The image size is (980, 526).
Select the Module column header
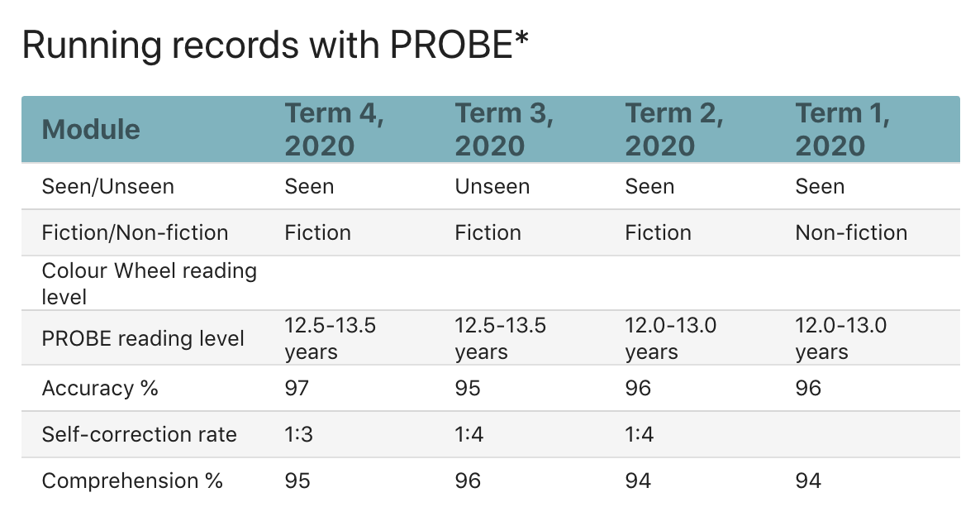(x=91, y=130)
